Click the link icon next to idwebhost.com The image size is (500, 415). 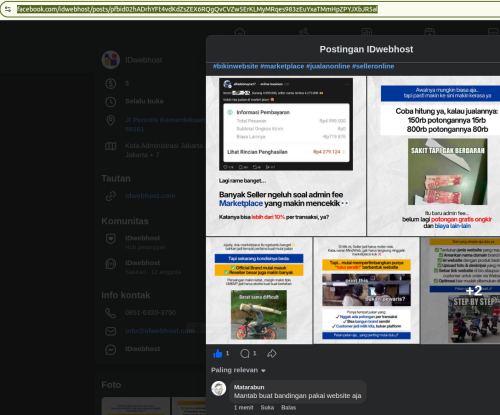tap(111, 196)
